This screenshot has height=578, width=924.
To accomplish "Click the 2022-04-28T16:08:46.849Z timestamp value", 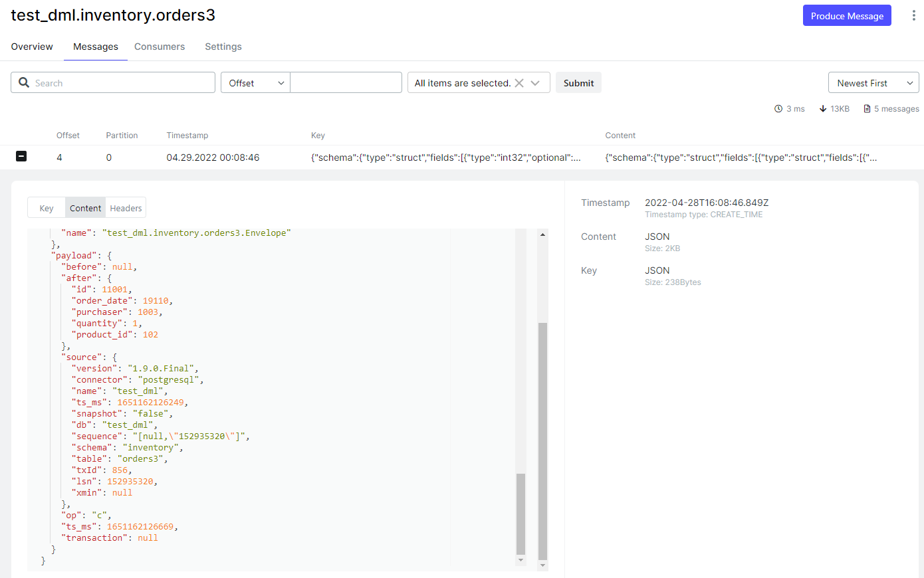I will (707, 203).
